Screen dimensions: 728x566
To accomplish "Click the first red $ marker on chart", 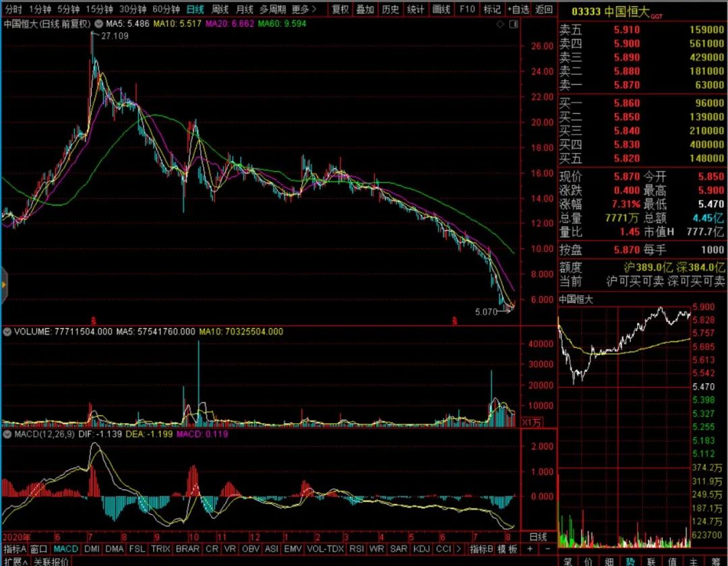I will tap(94, 320).
